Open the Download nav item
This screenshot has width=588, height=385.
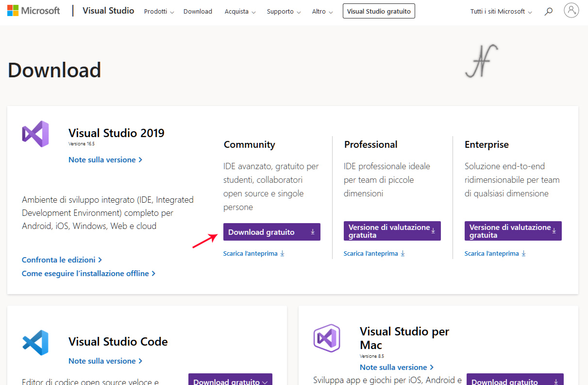pyautogui.click(x=198, y=11)
